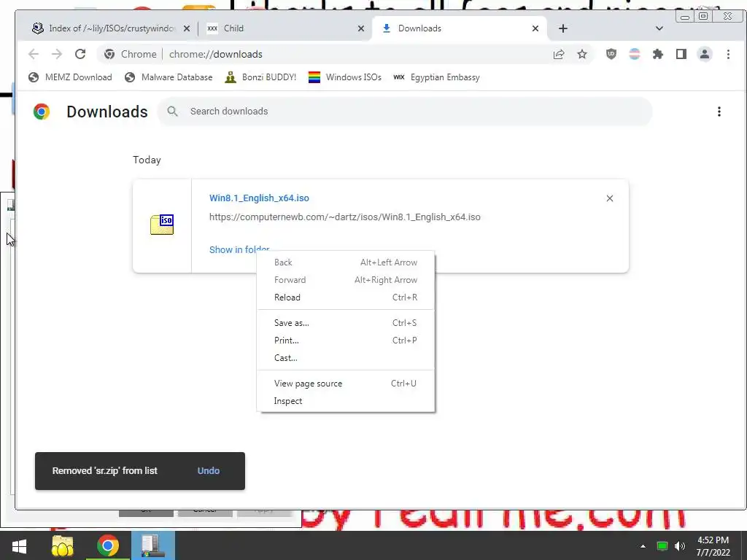The width and height of the screenshot is (747, 560).
Task: Choose Reload in context menu
Action: tap(345, 297)
